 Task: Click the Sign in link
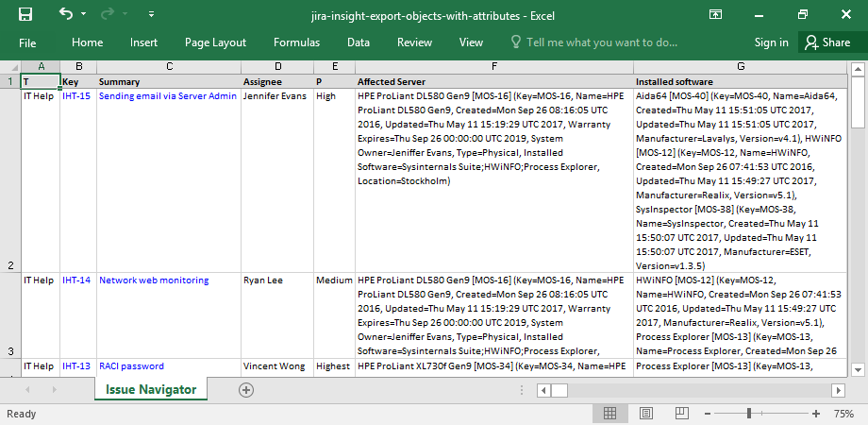[x=771, y=42]
